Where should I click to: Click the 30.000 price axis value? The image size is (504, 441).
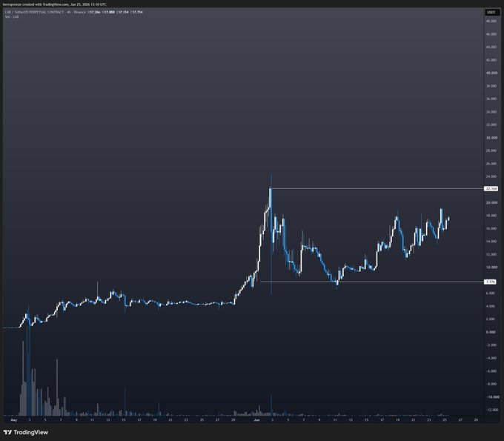[491, 138]
